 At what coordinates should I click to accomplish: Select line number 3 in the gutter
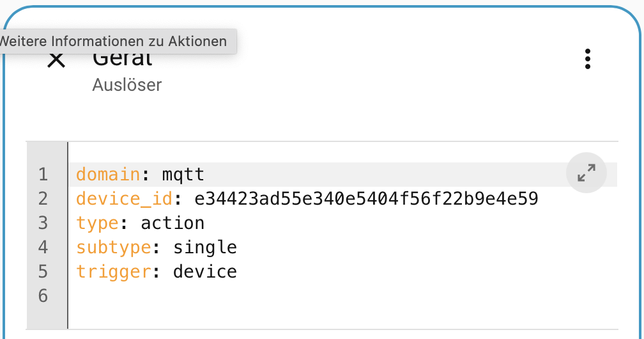tap(43, 223)
